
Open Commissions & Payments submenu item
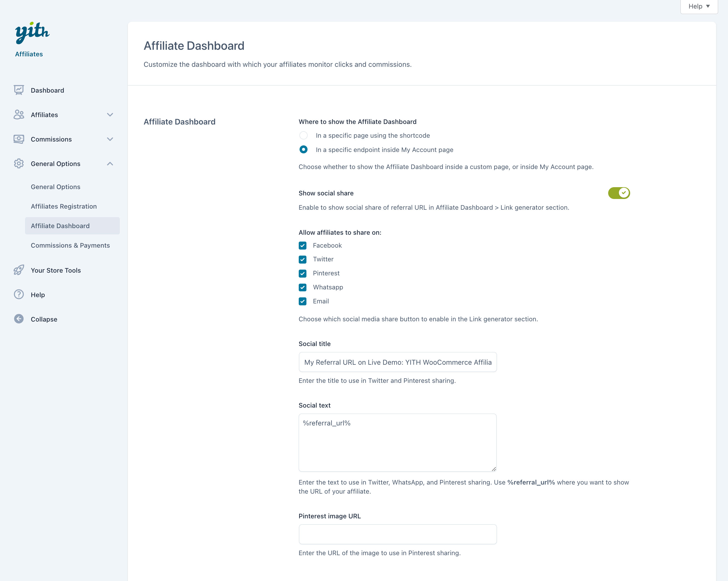pyautogui.click(x=70, y=245)
